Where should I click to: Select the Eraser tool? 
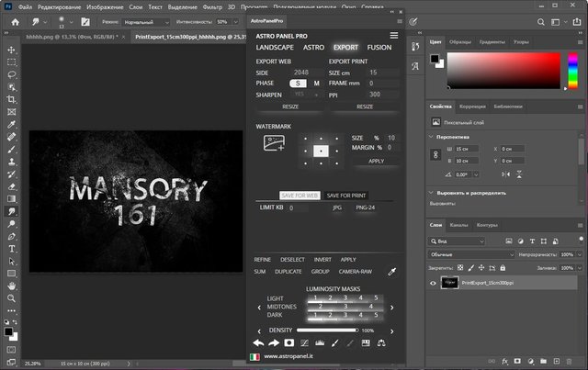(12, 186)
